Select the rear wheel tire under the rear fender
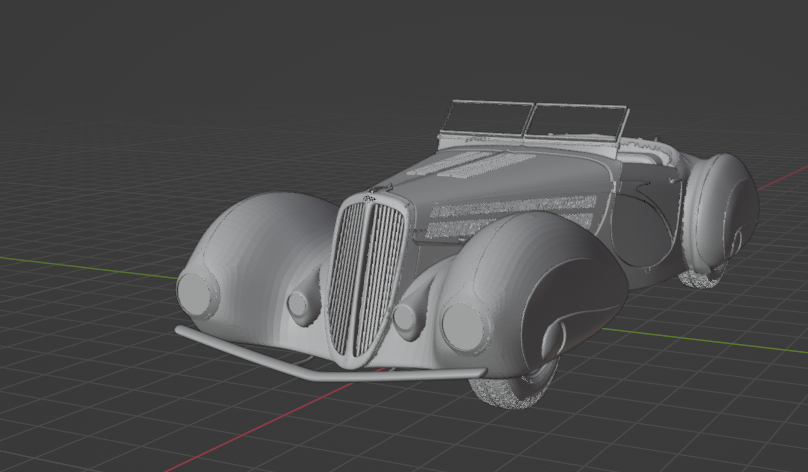Viewport: 808px width, 472px height. point(702,275)
